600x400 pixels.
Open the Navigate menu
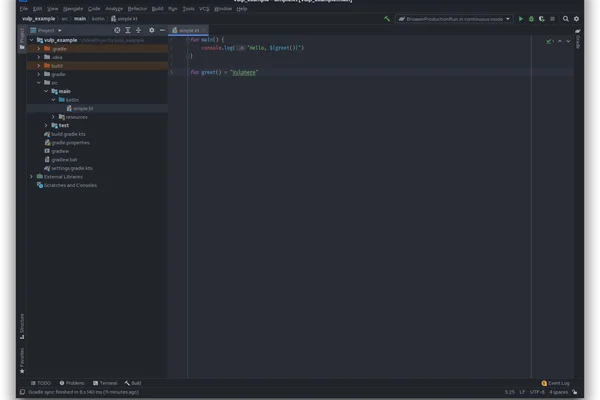pos(73,8)
